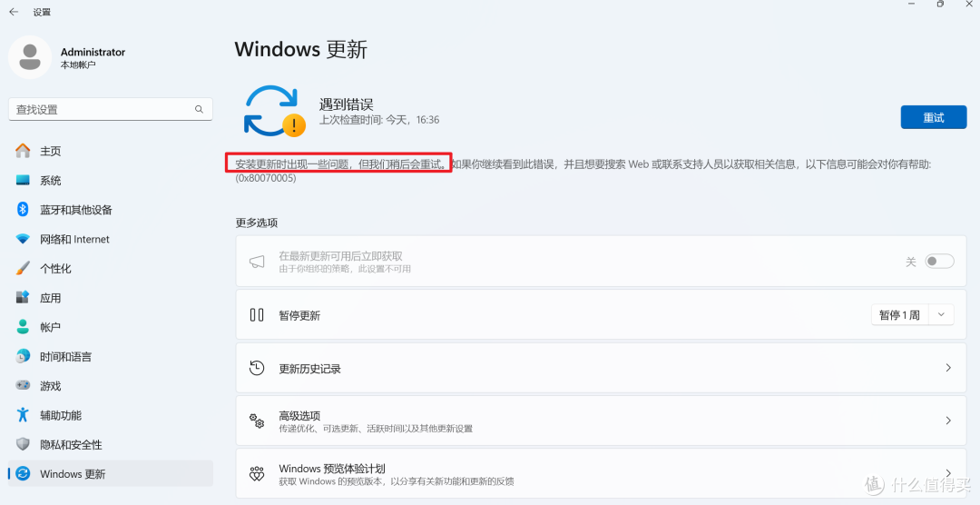The width and height of the screenshot is (980, 505).
Task: Open the 暂停 1 周 dropdown arrow
Action: click(941, 315)
